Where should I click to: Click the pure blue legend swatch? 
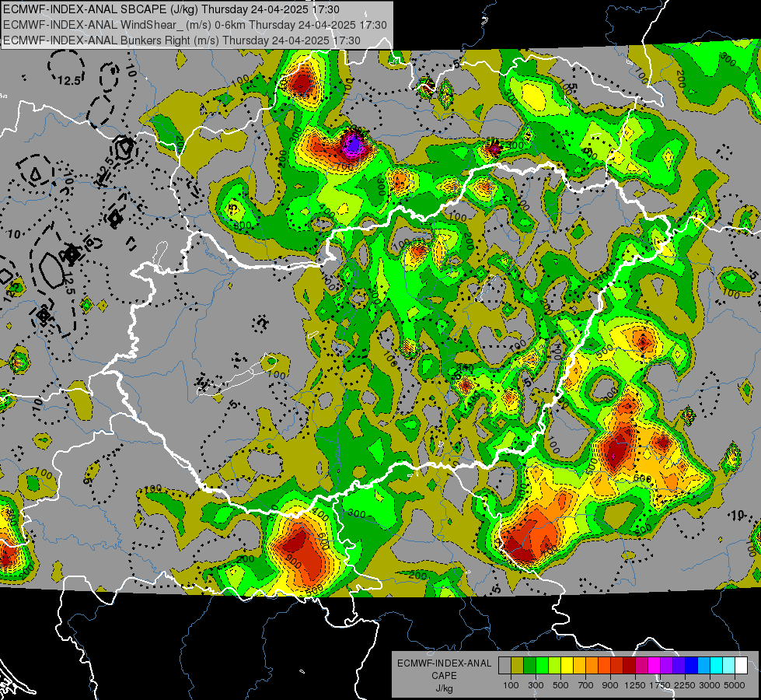(692, 666)
